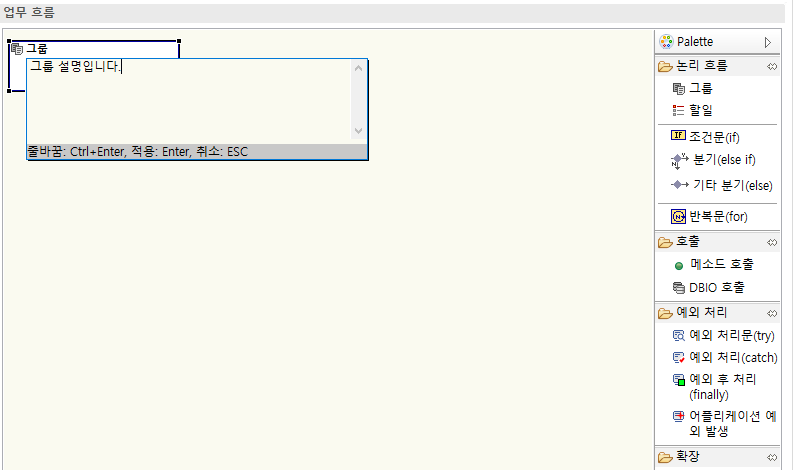Select the 예외 처리문(try) tool
793x470 pixels.
(731, 335)
